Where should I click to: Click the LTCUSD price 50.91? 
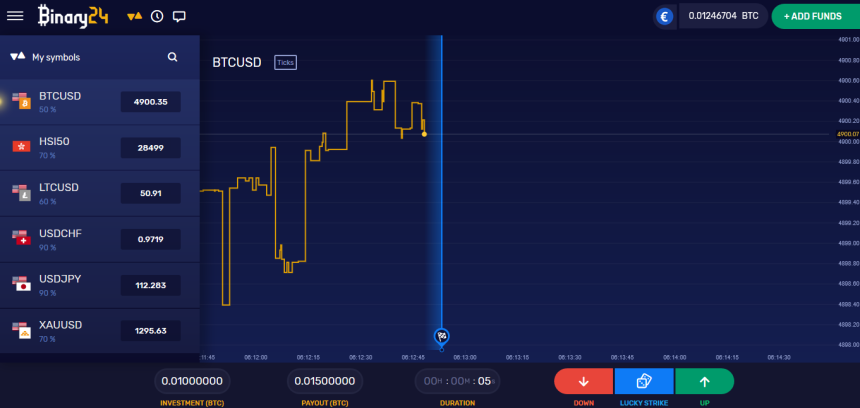click(151, 194)
